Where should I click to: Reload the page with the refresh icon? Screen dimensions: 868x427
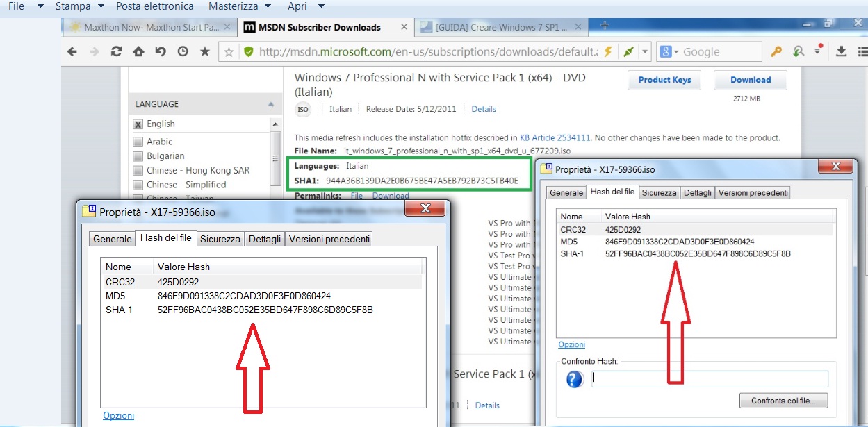click(116, 51)
